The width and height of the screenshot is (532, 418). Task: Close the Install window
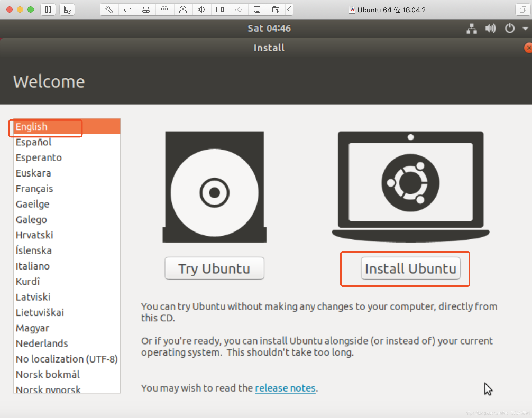pos(528,48)
